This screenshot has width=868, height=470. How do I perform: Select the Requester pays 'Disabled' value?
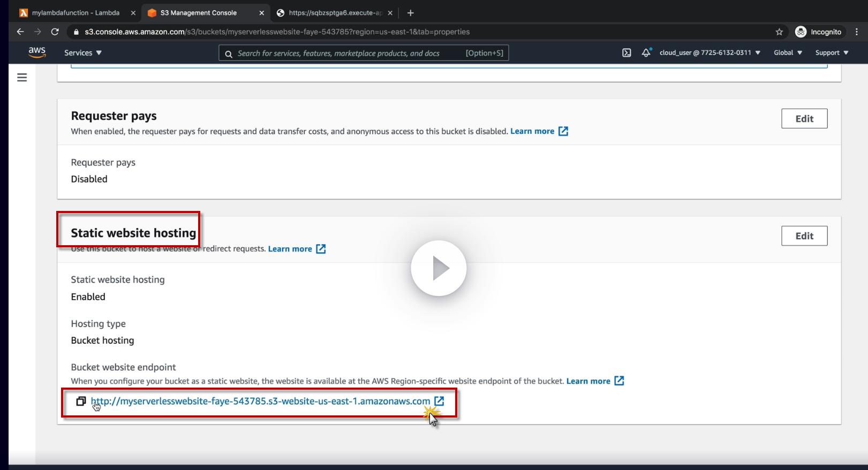[x=89, y=179]
